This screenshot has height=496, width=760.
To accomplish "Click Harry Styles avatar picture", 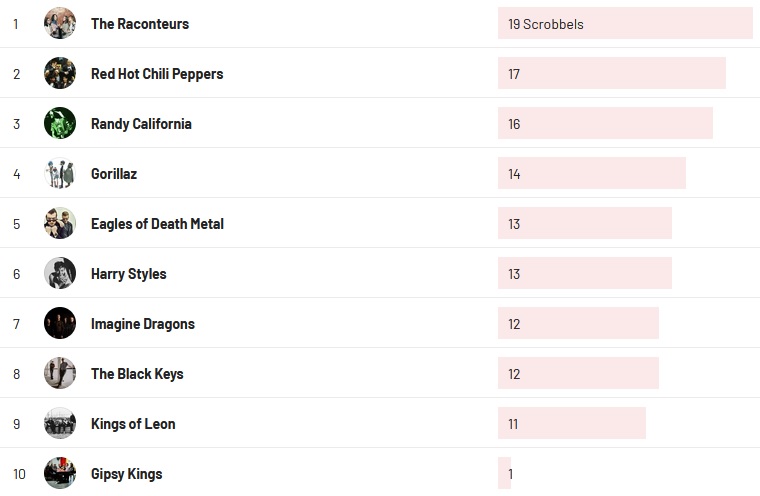I will (x=60, y=273).
